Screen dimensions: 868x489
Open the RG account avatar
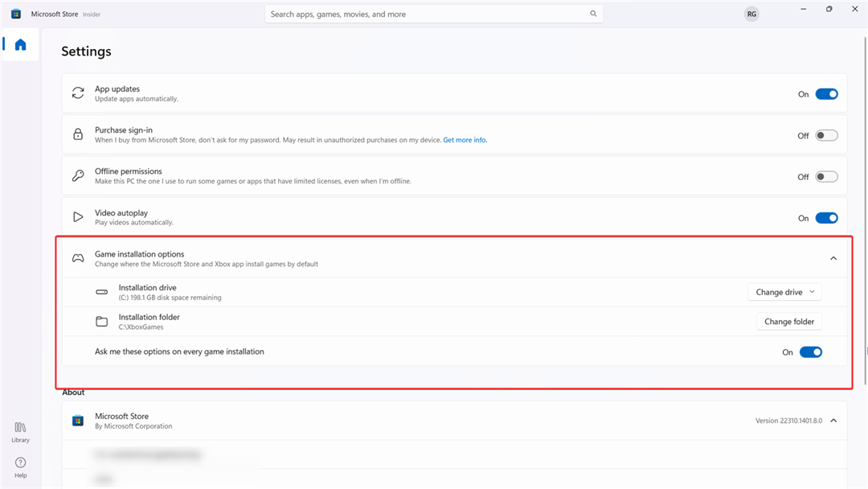(x=751, y=14)
